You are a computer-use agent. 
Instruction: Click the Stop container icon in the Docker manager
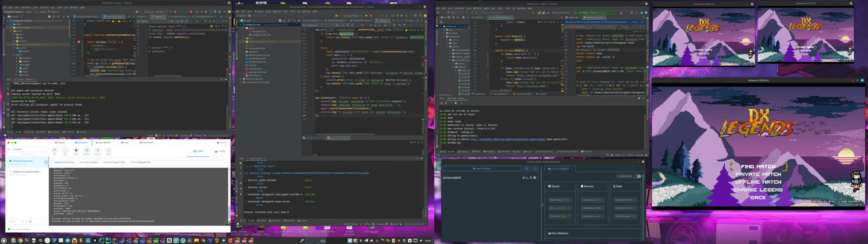76,150
